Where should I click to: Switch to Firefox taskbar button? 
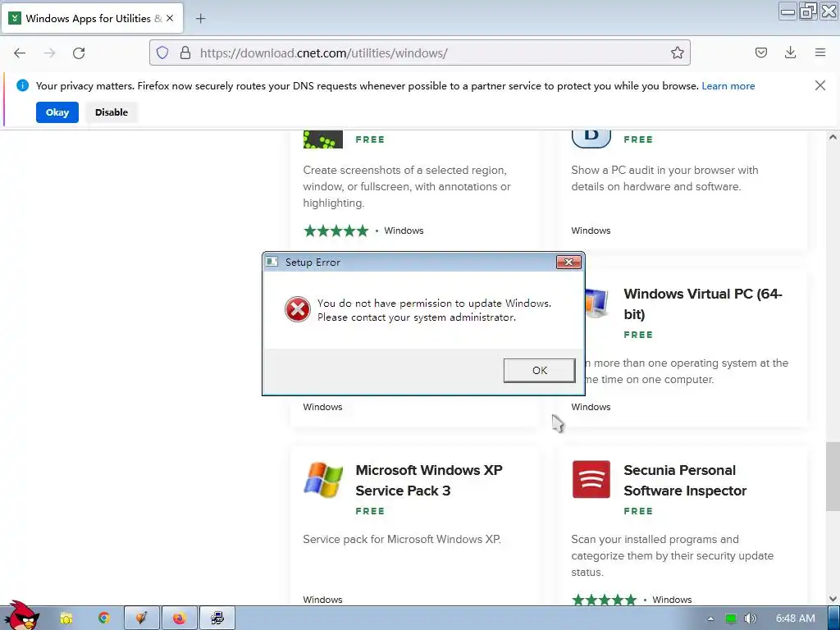pyautogui.click(x=179, y=619)
